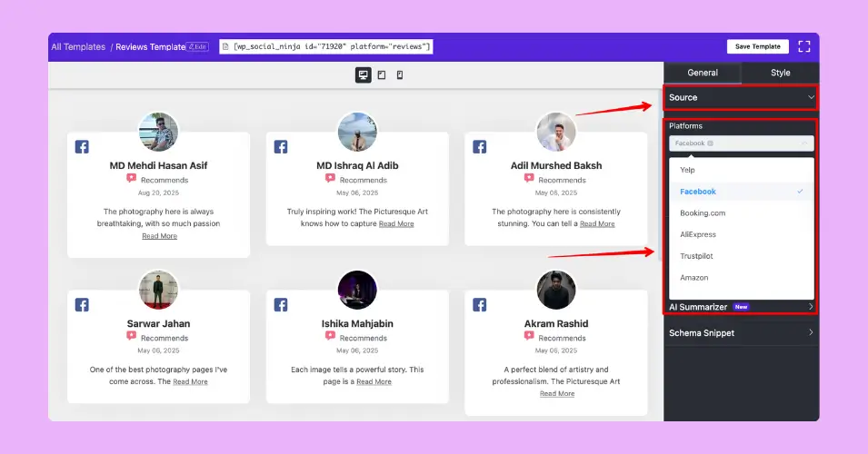This screenshot has height=454, width=868.
Task: Click the Save Template button
Action: pyautogui.click(x=757, y=46)
